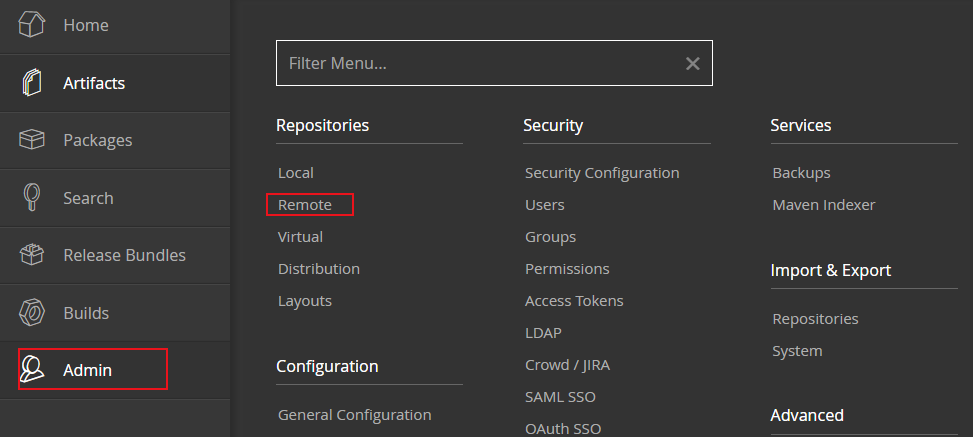This screenshot has width=973, height=437.
Task: Click the Admin user icon
Action: point(32,369)
